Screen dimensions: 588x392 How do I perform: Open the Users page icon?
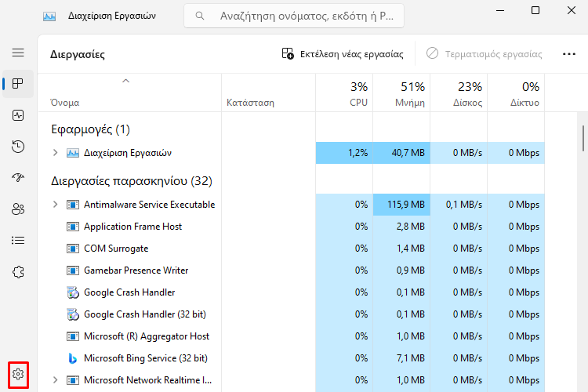(18, 209)
